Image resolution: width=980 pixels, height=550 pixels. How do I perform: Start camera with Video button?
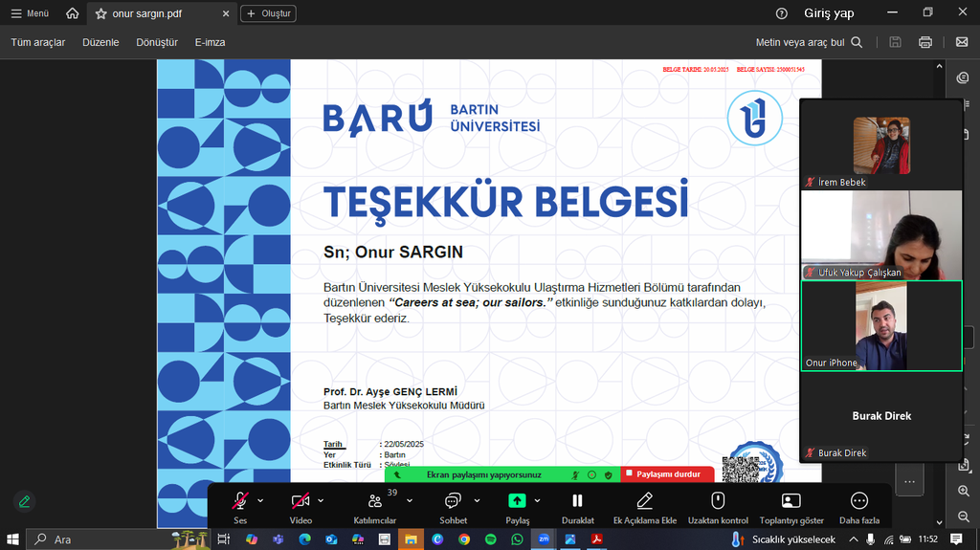(x=301, y=508)
